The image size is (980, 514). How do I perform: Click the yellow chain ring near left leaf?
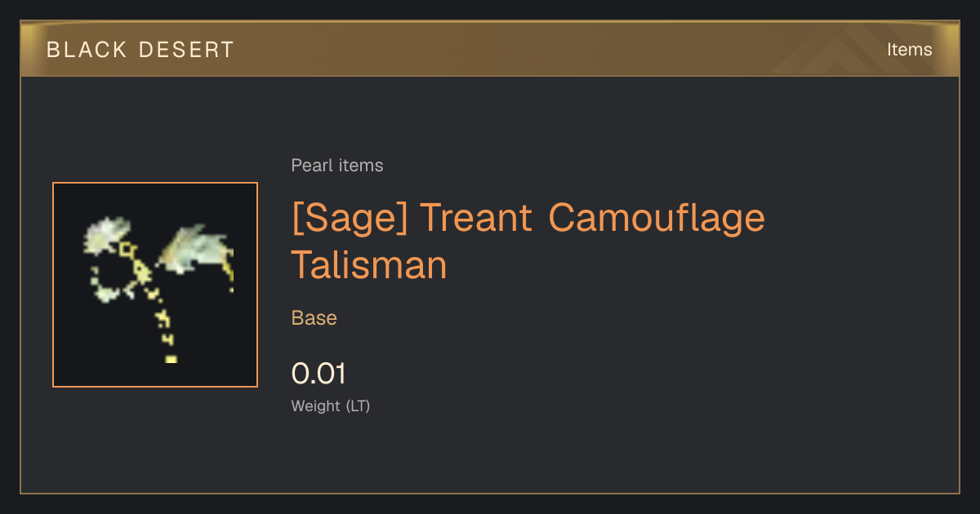127,248
